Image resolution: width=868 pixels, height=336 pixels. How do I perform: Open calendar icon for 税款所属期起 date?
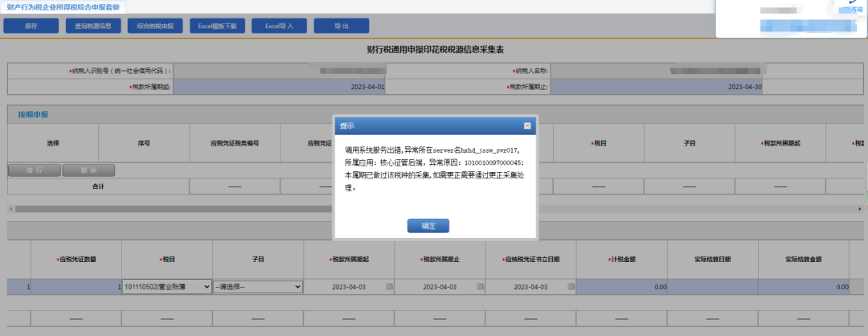click(x=390, y=286)
